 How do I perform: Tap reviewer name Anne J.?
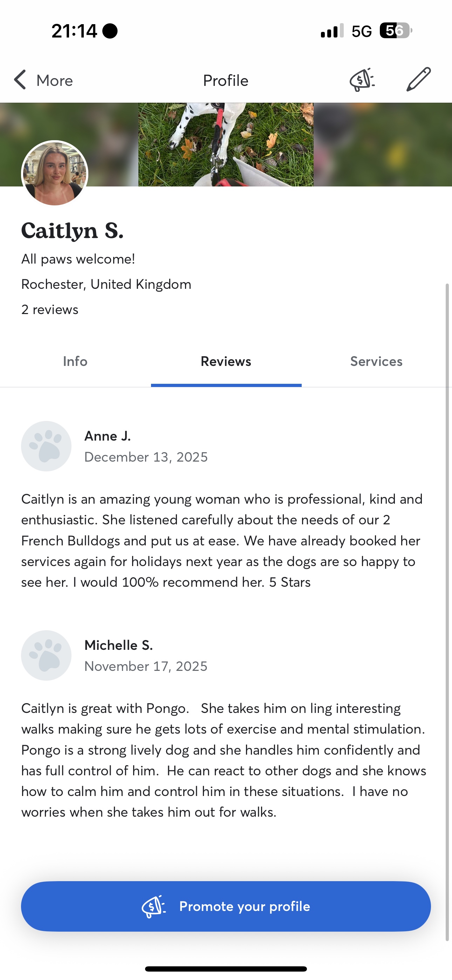[108, 436]
